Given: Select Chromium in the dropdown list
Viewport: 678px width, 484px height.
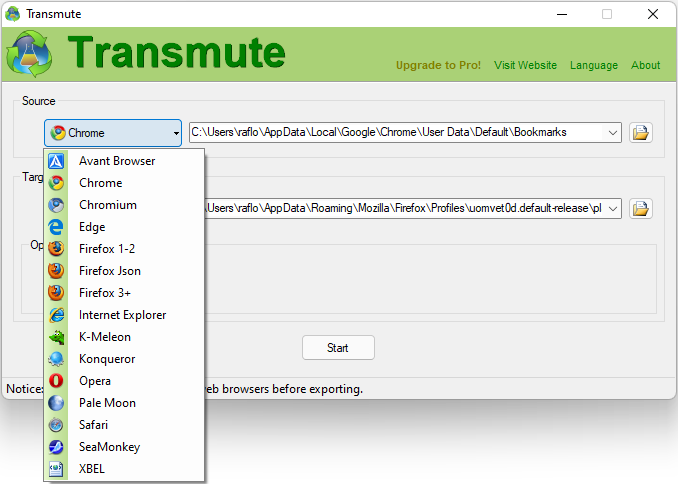Looking at the screenshot, I should (125, 205).
